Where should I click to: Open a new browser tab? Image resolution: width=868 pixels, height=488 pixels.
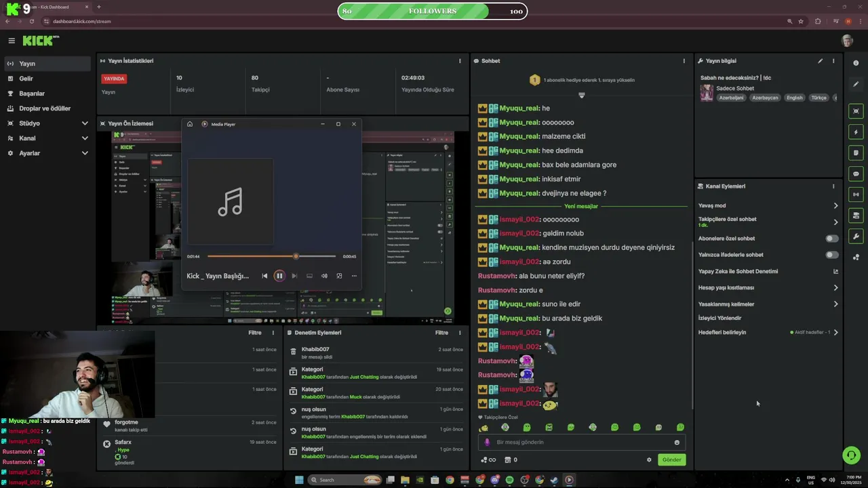tap(99, 7)
